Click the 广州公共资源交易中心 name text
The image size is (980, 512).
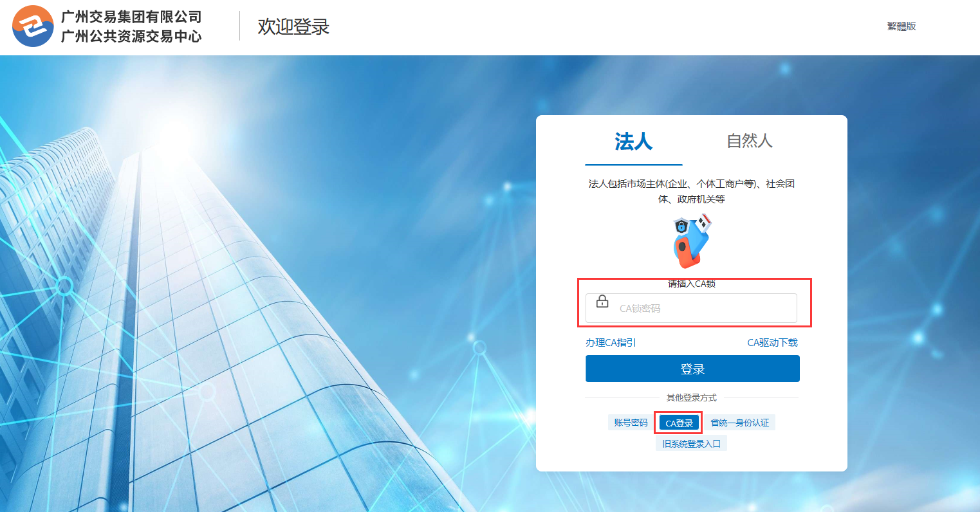pos(131,37)
